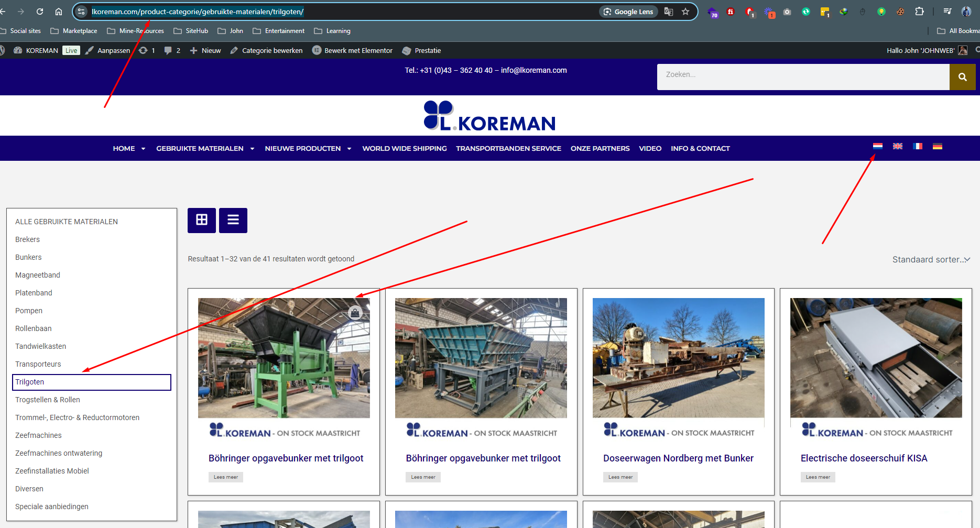Open the purple extension with badge 70
This screenshot has width=980, height=528.
(x=712, y=12)
